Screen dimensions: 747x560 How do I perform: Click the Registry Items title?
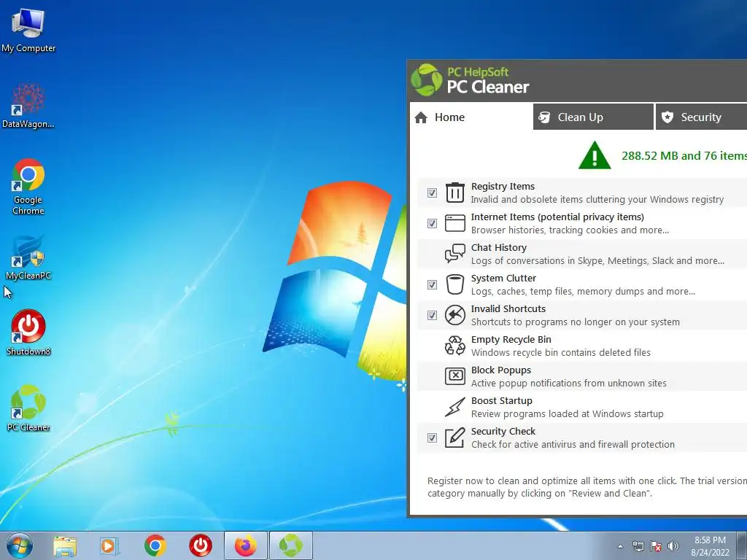click(503, 186)
